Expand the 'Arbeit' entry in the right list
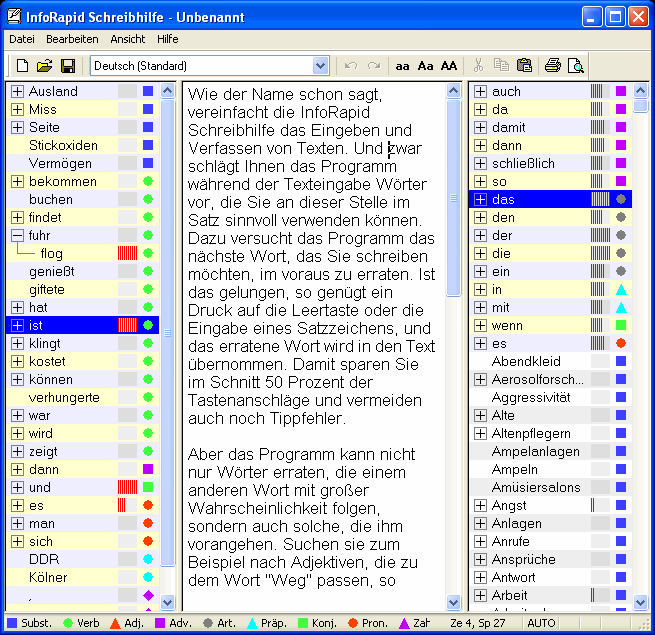Viewport: 655px width, 635px height. (x=480, y=595)
